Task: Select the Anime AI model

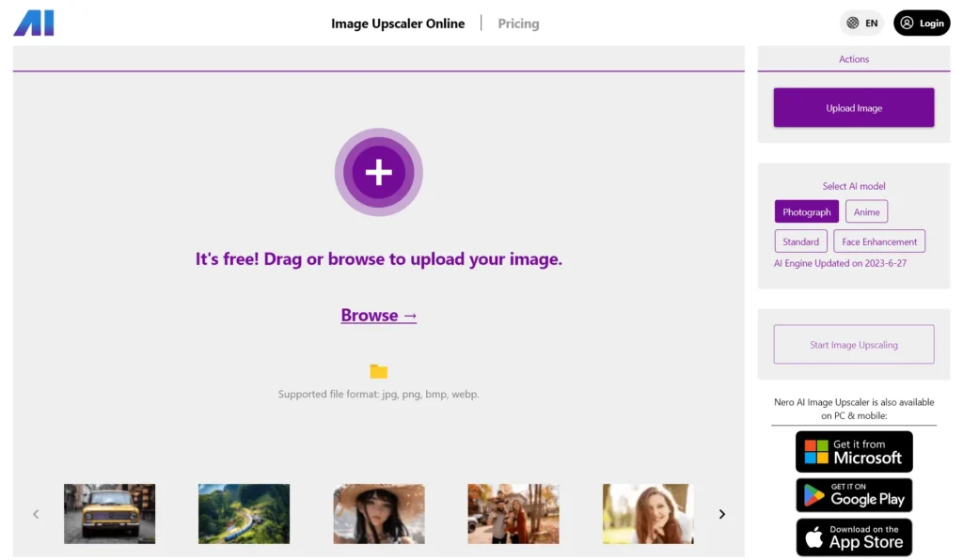Action: coord(866,211)
